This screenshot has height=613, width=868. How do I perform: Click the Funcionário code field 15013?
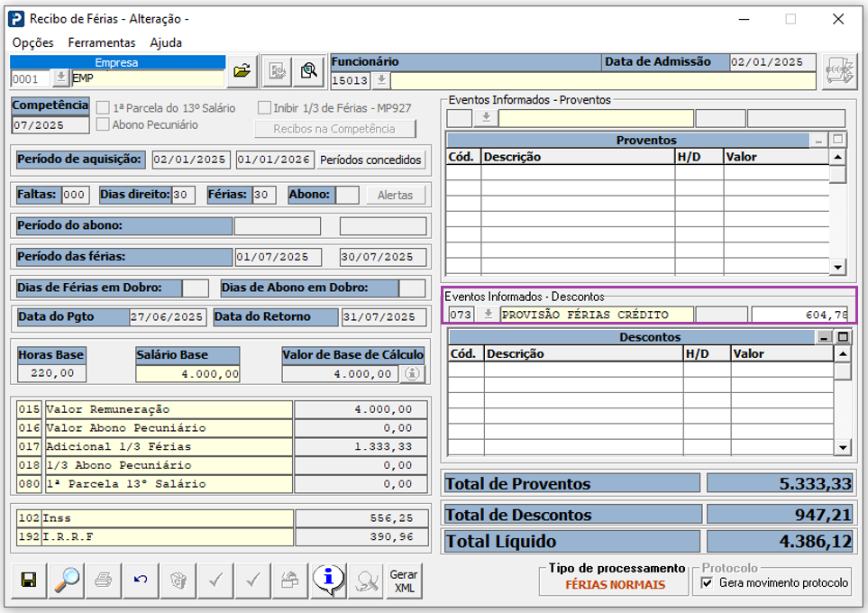pos(351,81)
